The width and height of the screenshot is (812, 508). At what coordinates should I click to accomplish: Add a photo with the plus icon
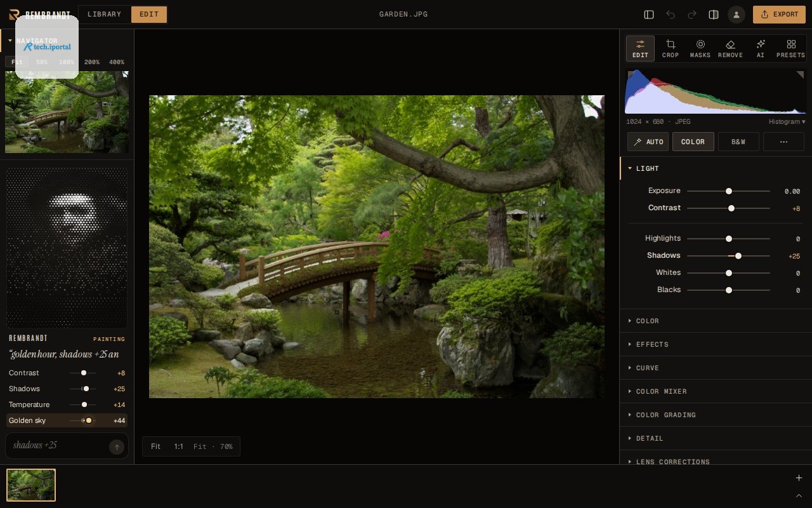point(799,478)
